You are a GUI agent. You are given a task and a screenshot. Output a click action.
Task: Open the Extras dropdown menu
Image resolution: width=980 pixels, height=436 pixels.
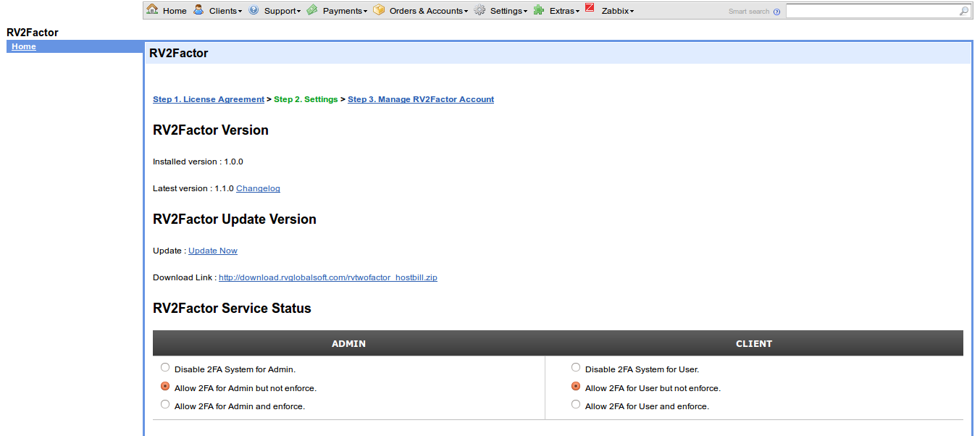tap(564, 11)
